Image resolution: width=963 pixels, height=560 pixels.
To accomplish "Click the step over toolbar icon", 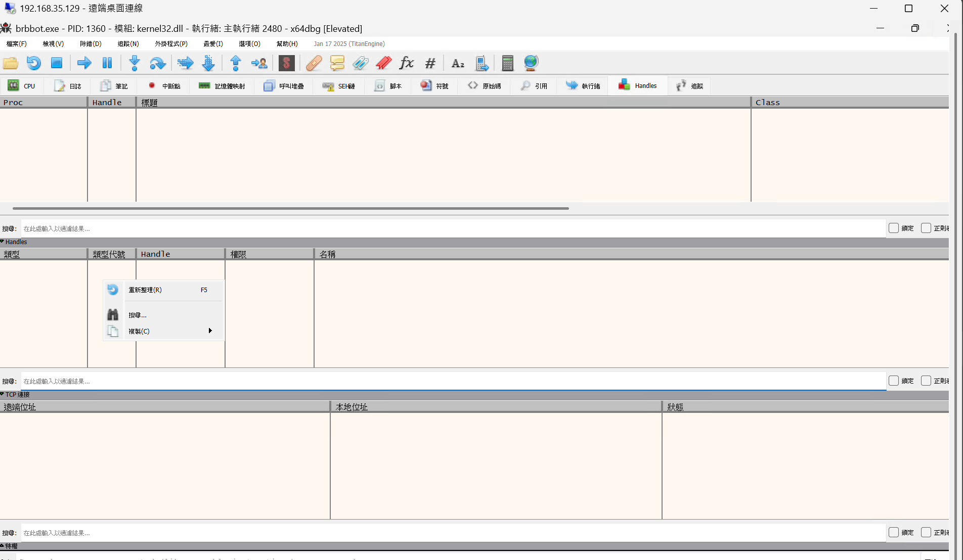I will click(158, 63).
